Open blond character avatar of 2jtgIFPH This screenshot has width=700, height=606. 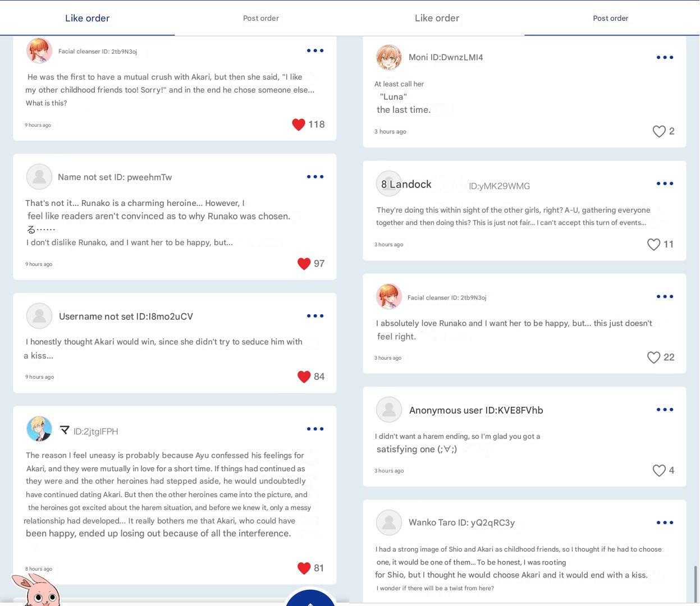(x=39, y=429)
